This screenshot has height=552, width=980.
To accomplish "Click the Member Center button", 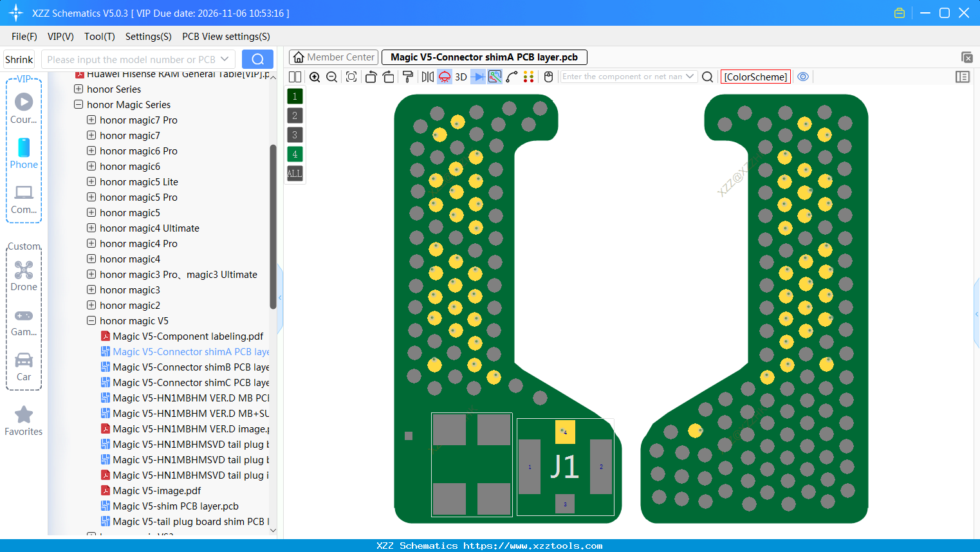I will click(x=333, y=57).
